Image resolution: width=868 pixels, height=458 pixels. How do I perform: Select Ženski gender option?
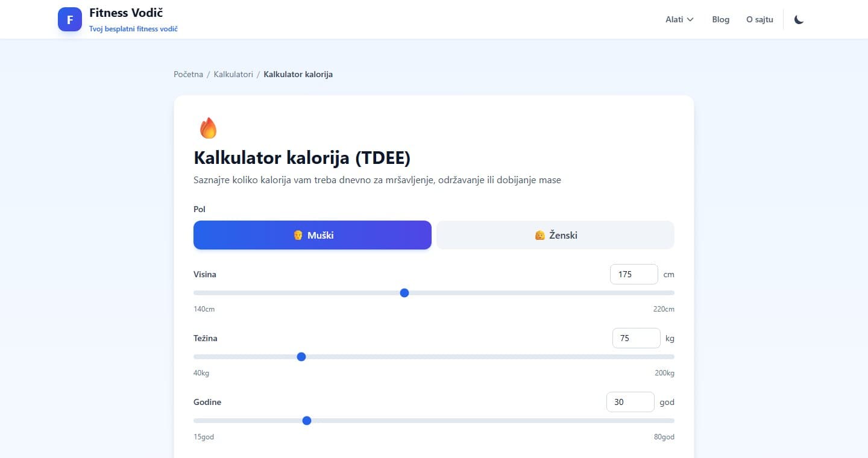(x=555, y=235)
